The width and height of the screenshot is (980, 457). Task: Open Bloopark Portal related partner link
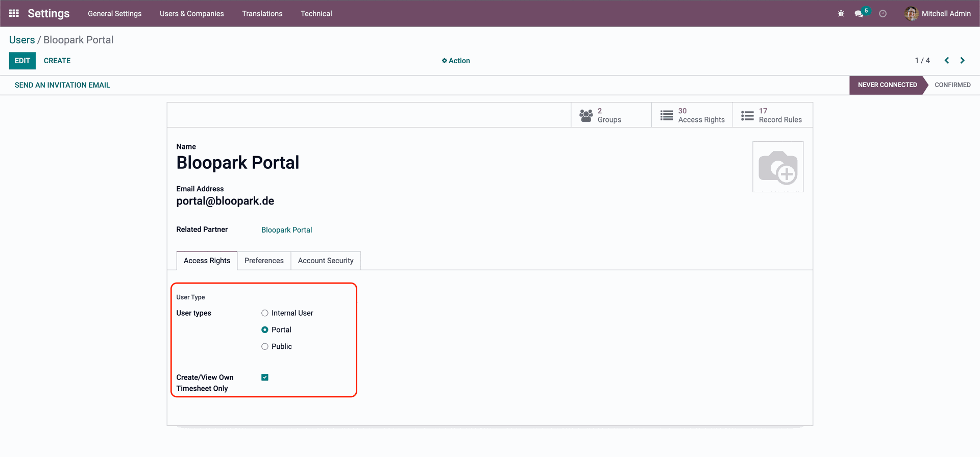click(x=287, y=230)
